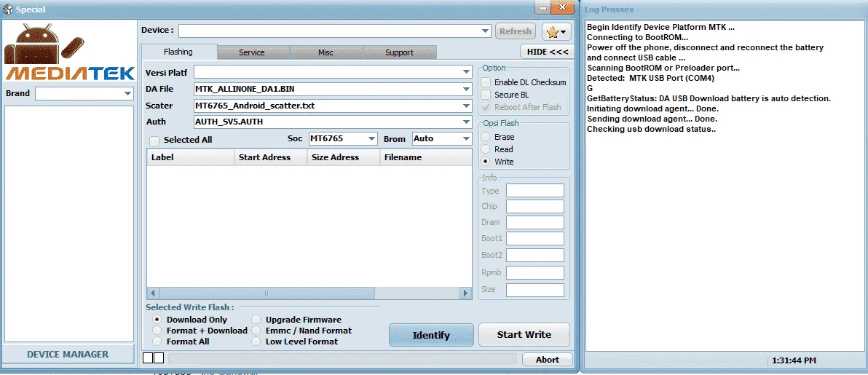Click the 1:31:44 PM clock

794,360
